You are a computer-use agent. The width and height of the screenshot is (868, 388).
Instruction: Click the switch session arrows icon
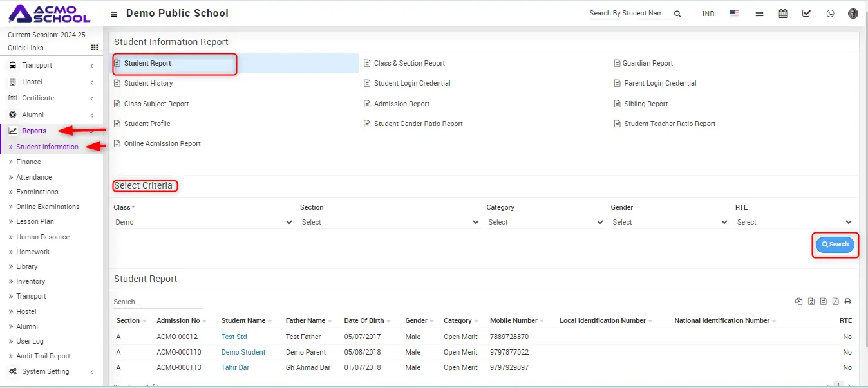759,14
